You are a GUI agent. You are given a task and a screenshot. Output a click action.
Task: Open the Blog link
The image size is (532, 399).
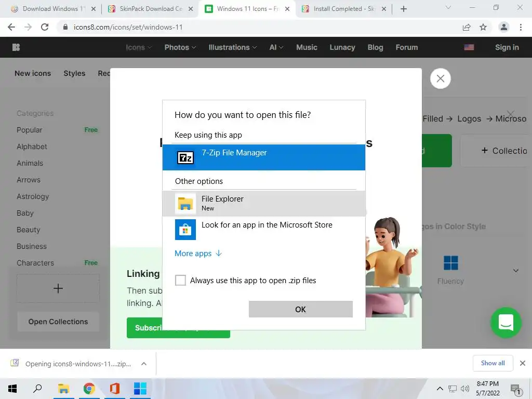[x=375, y=47]
